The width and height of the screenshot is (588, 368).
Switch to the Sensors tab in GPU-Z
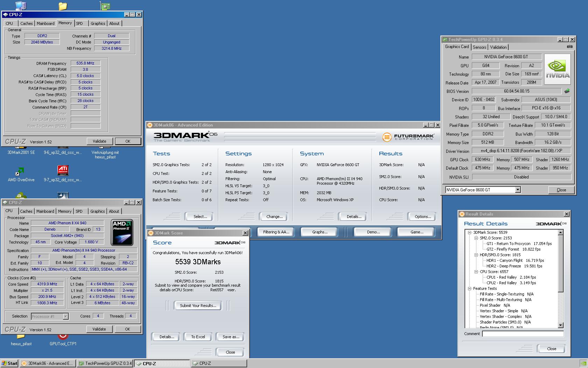(479, 47)
